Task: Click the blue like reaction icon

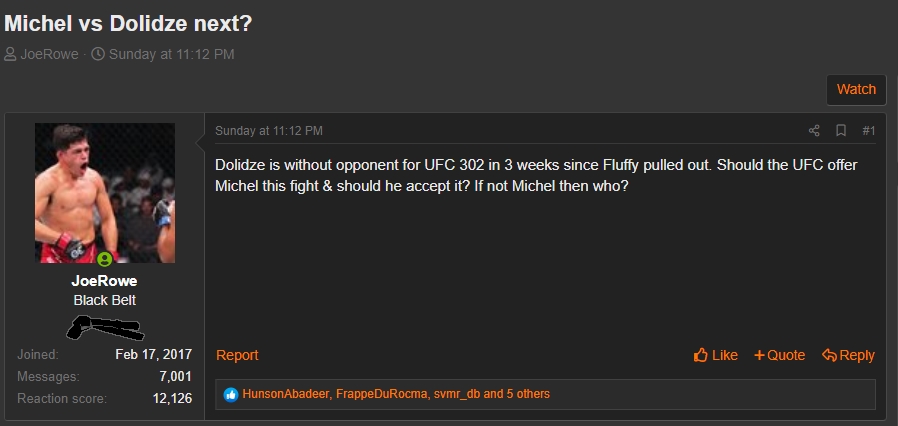Action: 231,394
